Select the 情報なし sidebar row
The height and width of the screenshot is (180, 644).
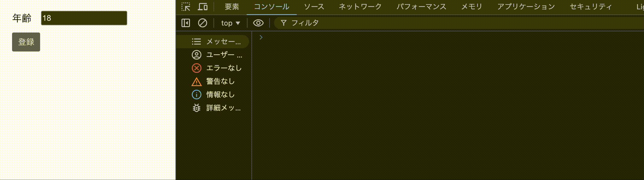point(213,95)
